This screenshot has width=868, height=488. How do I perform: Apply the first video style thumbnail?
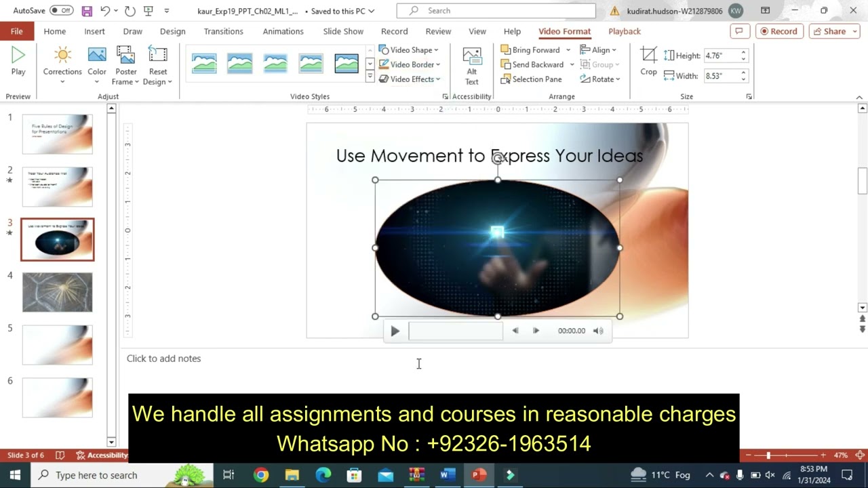204,63
